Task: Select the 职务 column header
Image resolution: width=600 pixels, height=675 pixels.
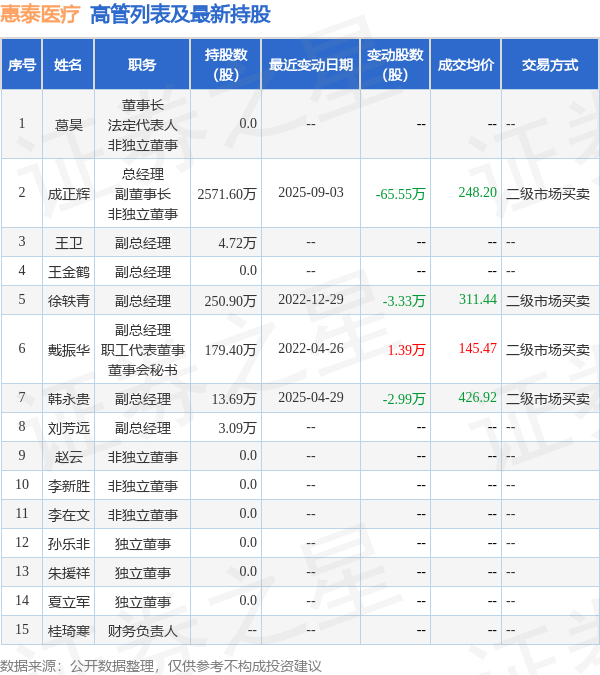Action: click(x=142, y=65)
